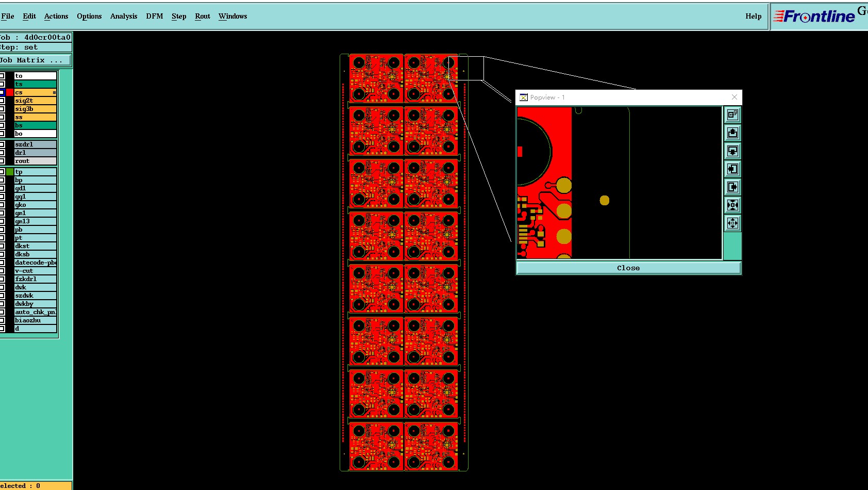Click the Step: set field

point(36,47)
